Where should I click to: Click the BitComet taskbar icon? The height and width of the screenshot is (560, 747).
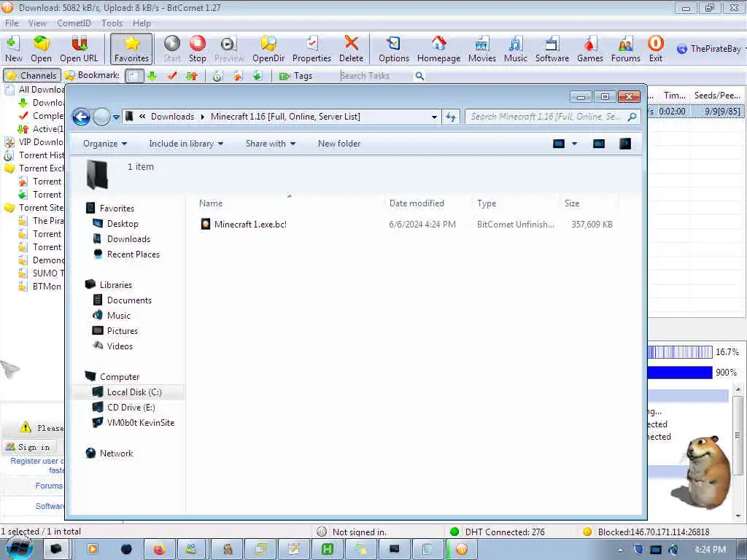coord(462,549)
